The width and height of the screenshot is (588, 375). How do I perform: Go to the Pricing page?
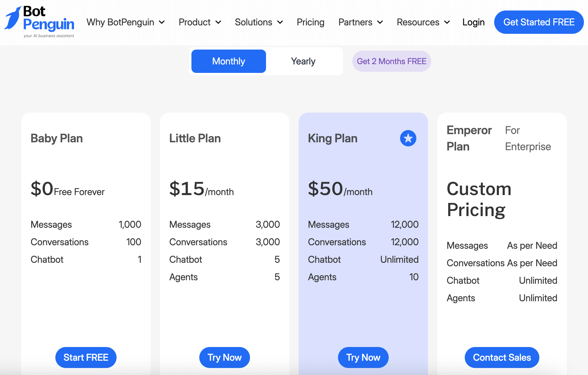[311, 22]
